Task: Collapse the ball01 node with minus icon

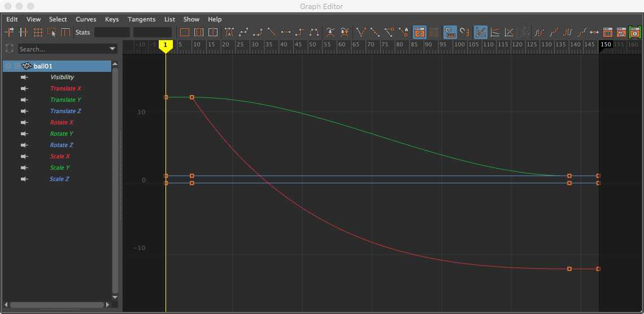Action: point(8,66)
